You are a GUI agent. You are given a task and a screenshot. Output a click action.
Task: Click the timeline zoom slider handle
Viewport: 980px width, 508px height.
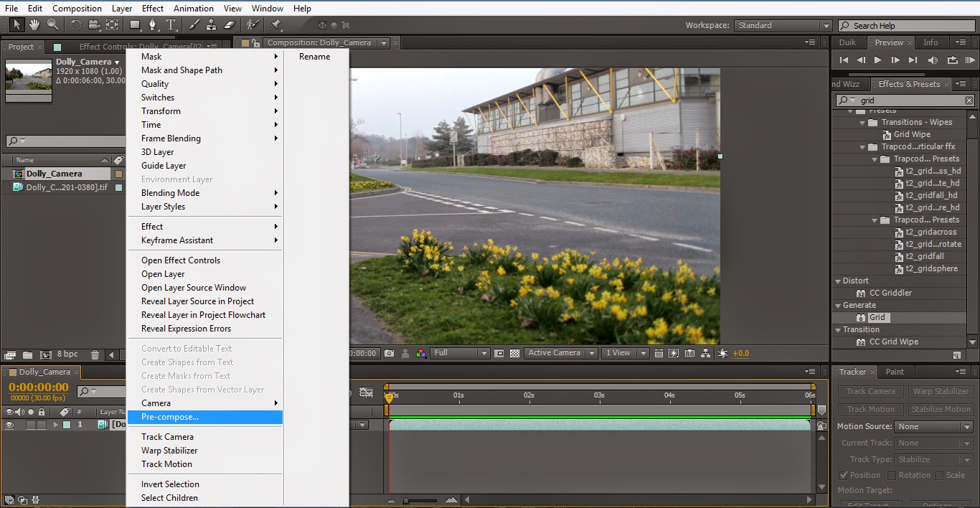pyautogui.click(x=406, y=500)
